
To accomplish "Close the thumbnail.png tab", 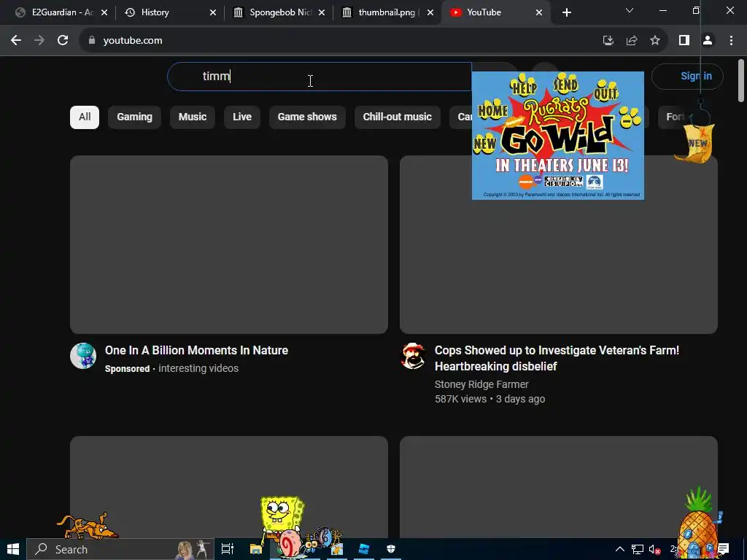I will point(430,12).
